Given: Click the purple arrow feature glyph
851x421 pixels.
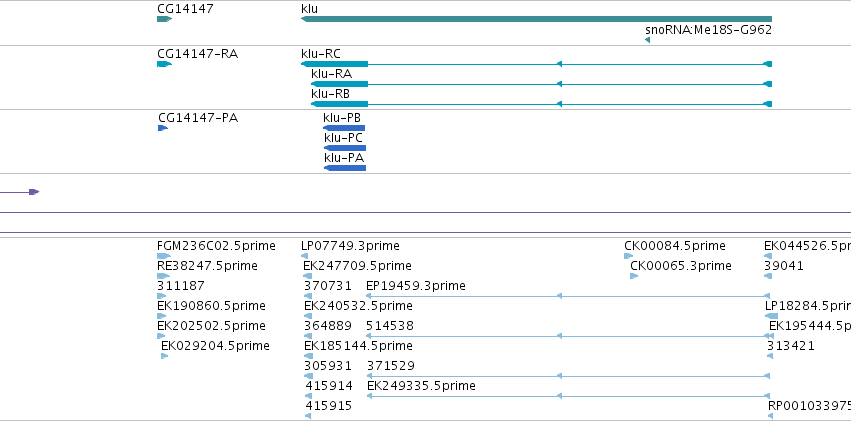Looking at the screenshot, I should (20, 192).
